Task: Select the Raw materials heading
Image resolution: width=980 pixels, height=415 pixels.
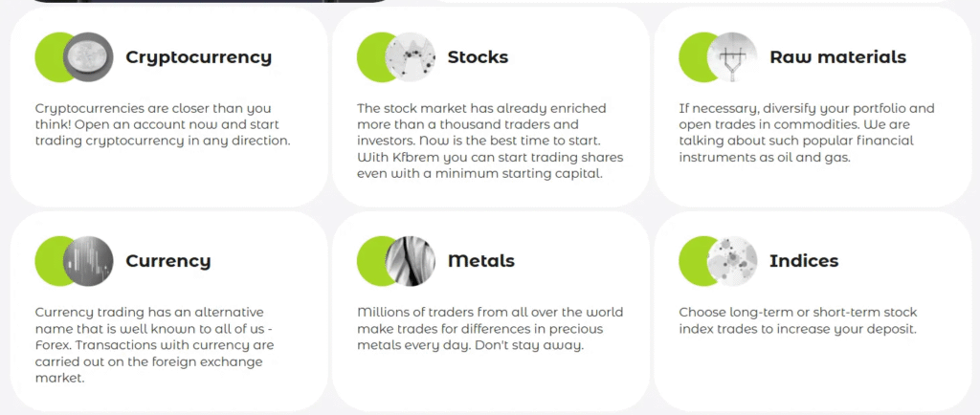Action: pyautogui.click(x=837, y=57)
